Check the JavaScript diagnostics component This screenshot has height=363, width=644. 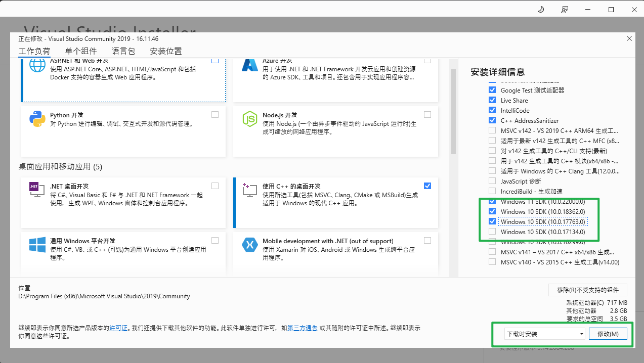click(x=492, y=181)
